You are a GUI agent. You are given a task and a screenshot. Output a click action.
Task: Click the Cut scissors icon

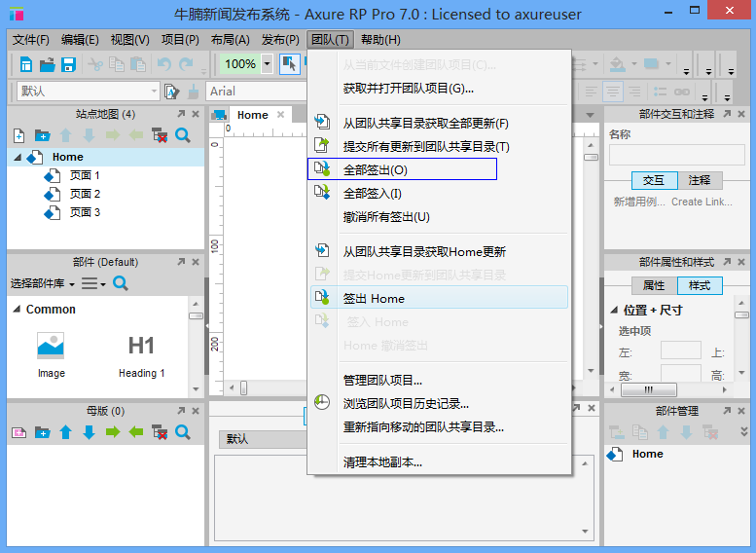(95, 64)
